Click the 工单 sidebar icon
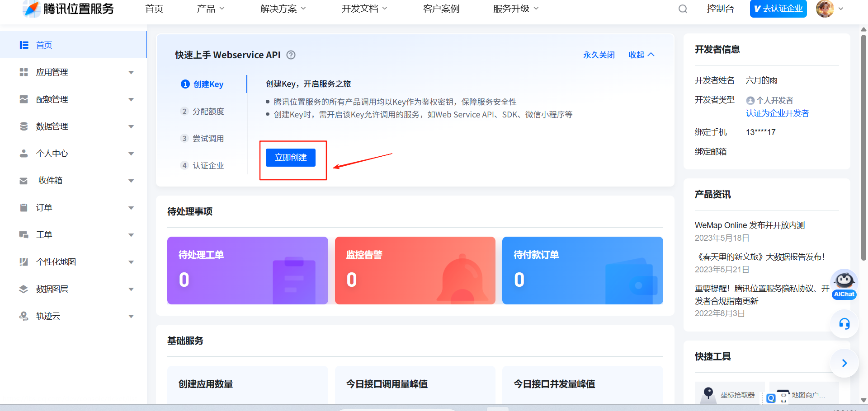The height and width of the screenshot is (411, 868). pos(24,235)
